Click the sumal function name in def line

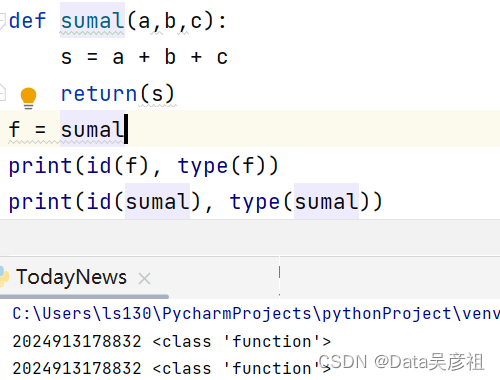click(x=92, y=21)
